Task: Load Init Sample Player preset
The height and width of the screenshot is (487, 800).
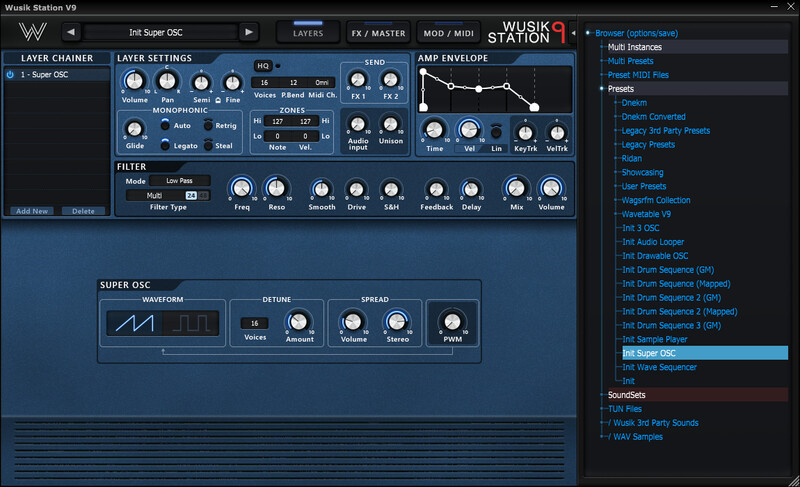Action: [x=655, y=339]
